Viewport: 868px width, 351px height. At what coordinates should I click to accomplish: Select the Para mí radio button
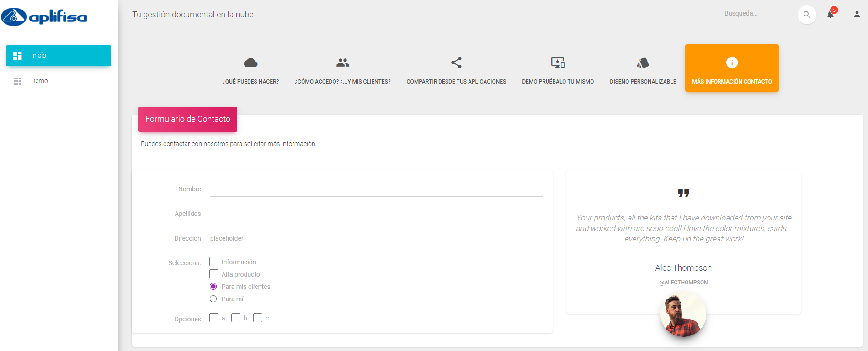click(x=213, y=299)
